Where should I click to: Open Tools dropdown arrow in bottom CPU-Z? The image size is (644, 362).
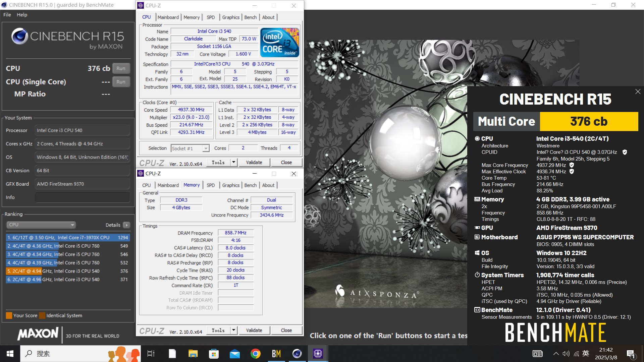[234, 330]
